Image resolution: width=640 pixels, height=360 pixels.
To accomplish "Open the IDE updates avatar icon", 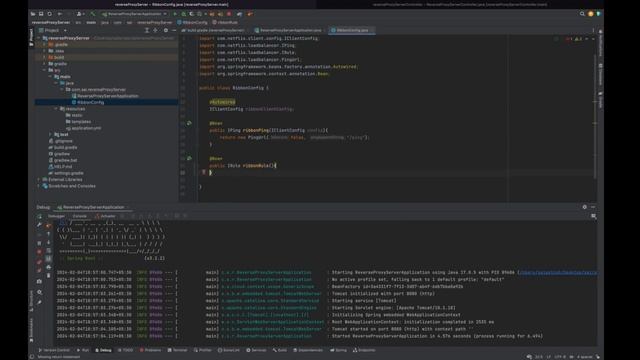I will pos(590,14).
